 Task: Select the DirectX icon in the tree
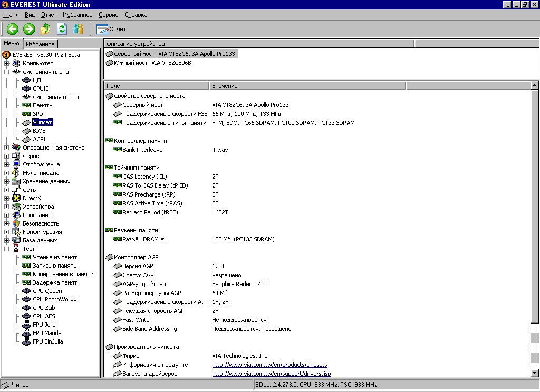pos(16,198)
